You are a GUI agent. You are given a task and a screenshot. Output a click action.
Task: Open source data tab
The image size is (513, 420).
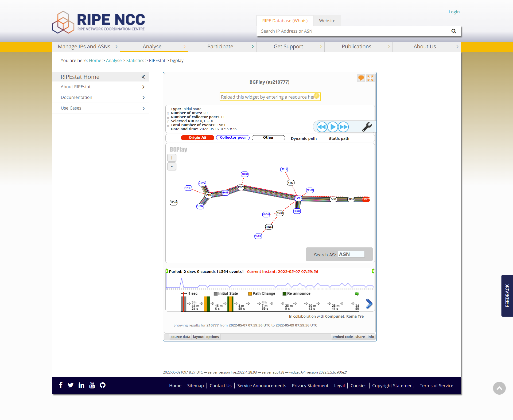(x=180, y=337)
